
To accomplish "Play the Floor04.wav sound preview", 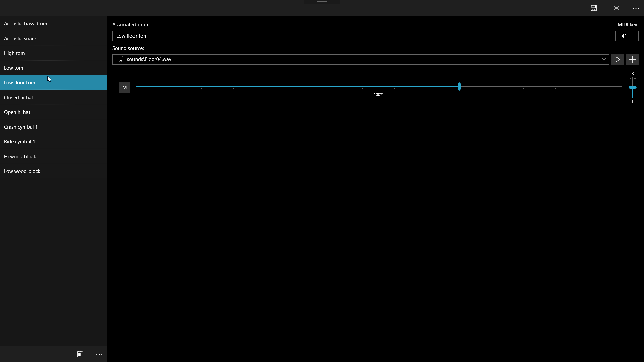I will [x=618, y=59].
